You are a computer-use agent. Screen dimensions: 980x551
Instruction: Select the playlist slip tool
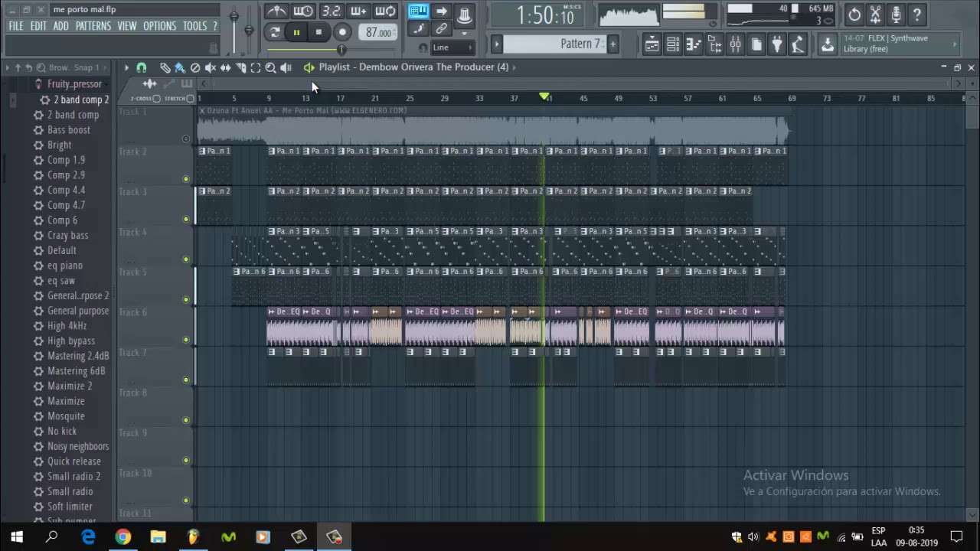tap(225, 67)
